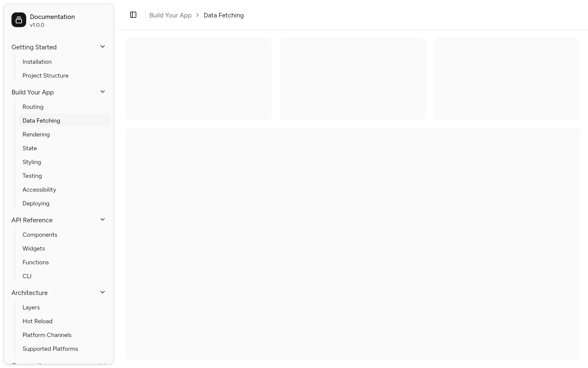
Task: Click the Documentation logo icon
Action: pyautogui.click(x=19, y=20)
